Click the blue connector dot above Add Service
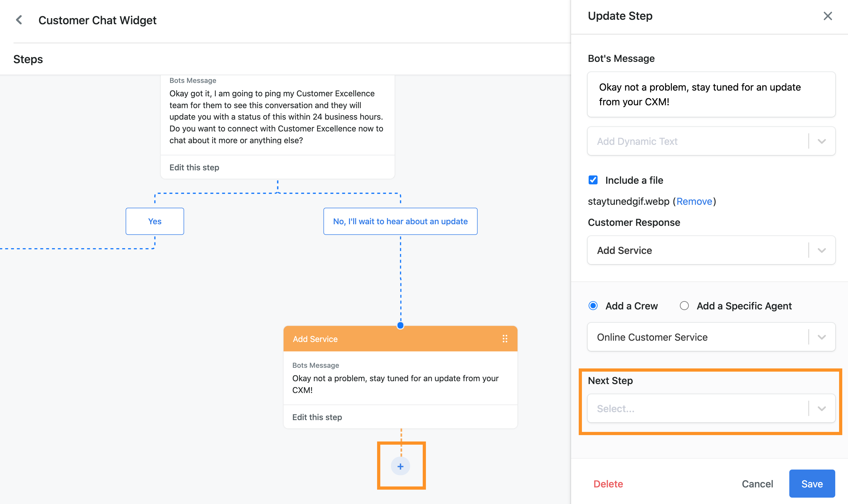 coord(400,325)
